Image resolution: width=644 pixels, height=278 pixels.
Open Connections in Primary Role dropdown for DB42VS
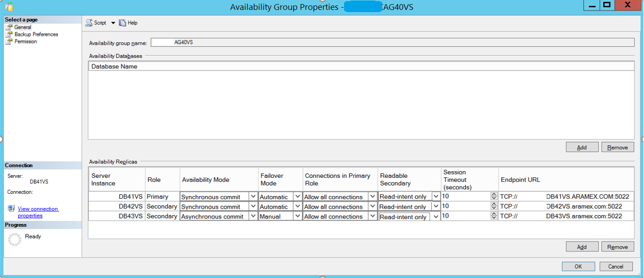[x=373, y=206]
